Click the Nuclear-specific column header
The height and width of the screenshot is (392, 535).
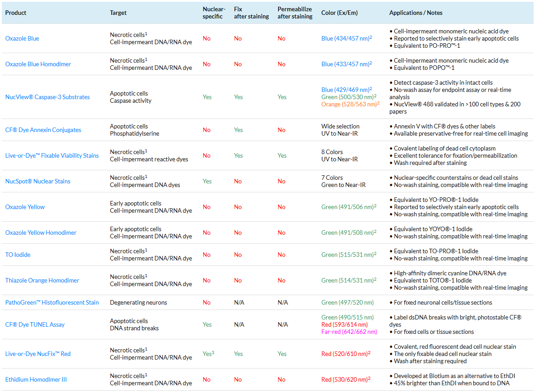tap(214, 13)
